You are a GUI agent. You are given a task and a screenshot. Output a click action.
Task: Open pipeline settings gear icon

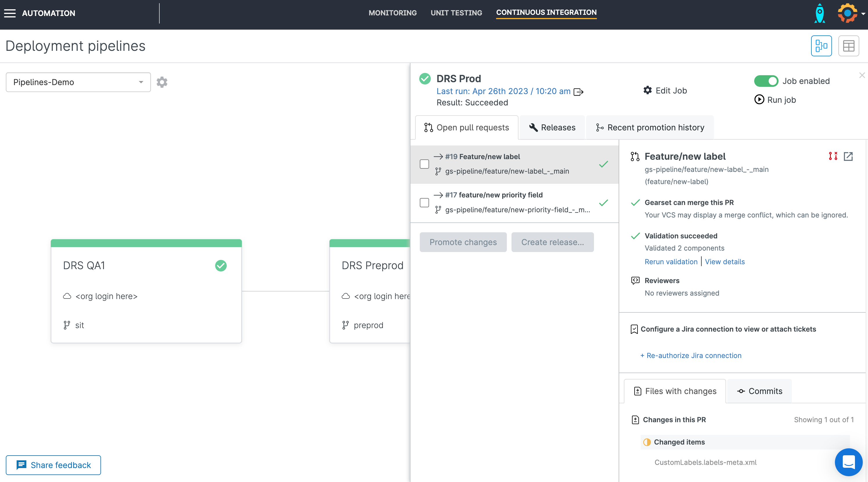(x=162, y=82)
